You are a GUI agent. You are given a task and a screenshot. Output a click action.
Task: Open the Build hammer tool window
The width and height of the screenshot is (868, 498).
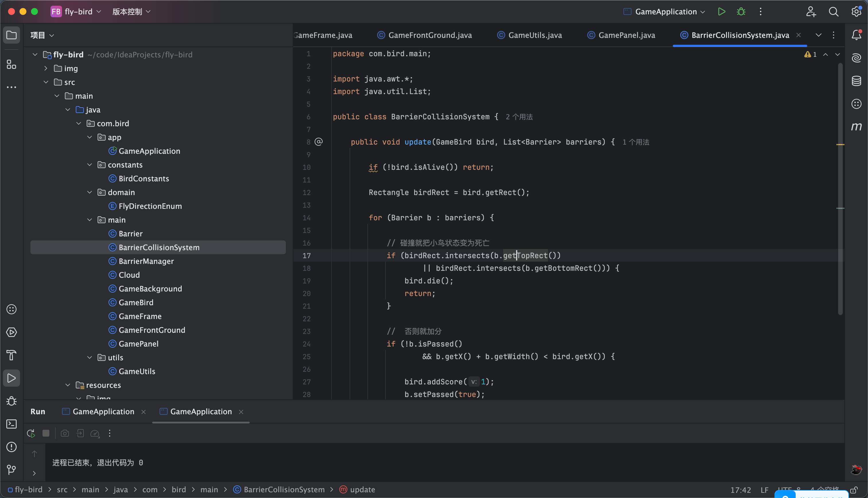pyautogui.click(x=11, y=355)
